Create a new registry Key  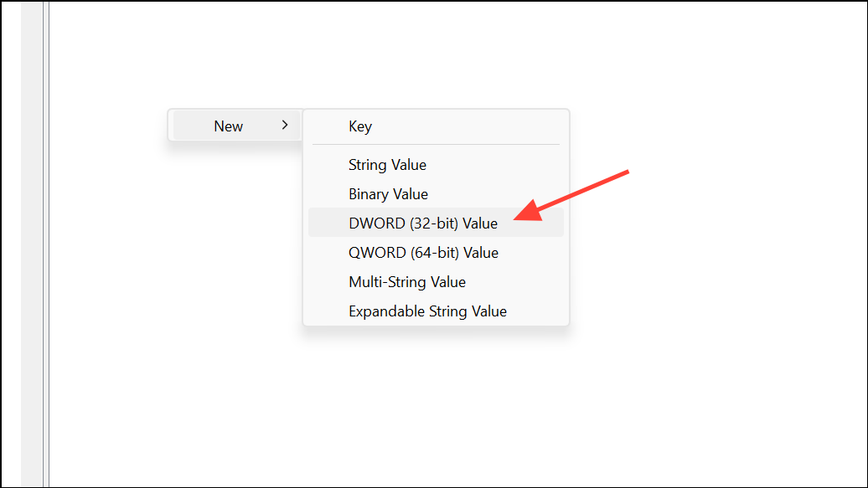click(360, 126)
